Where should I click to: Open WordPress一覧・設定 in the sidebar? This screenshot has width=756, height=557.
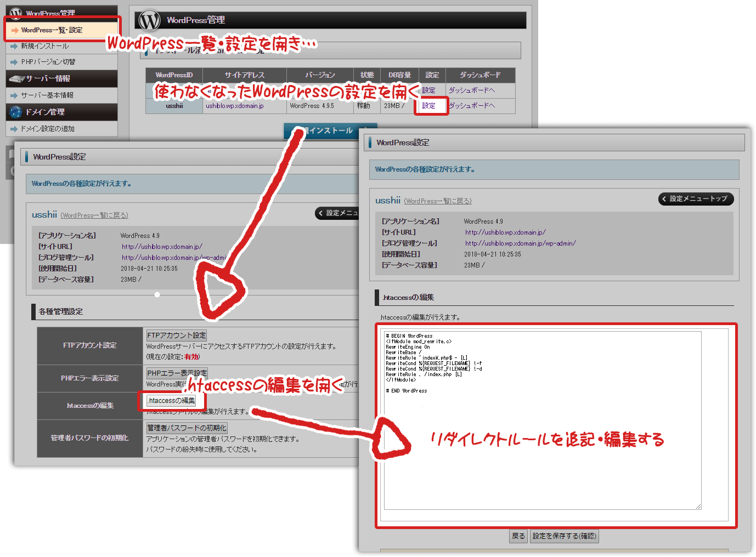[x=61, y=30]
